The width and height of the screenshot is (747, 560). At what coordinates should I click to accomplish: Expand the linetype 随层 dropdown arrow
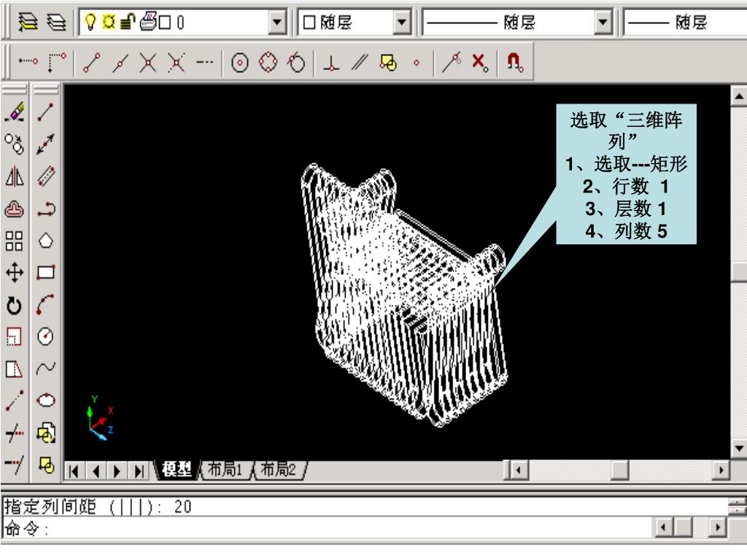pyautogui.click(x=603, y=22)
